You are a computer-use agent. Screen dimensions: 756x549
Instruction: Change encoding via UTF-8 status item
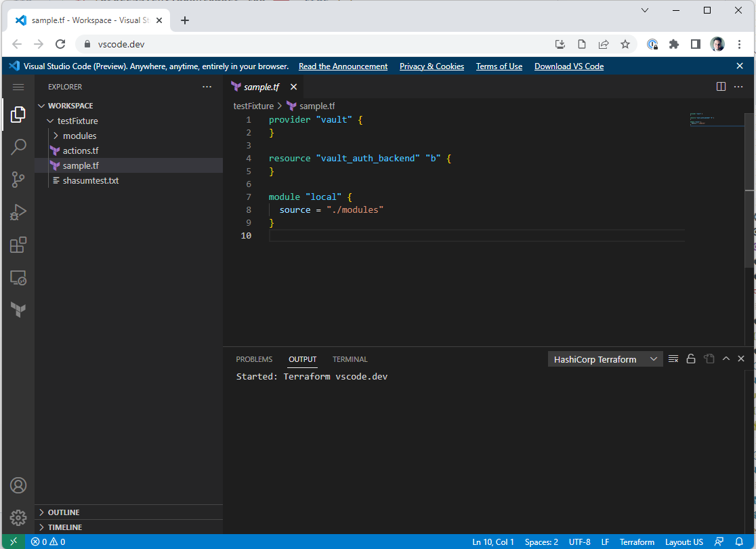[579, 542]
